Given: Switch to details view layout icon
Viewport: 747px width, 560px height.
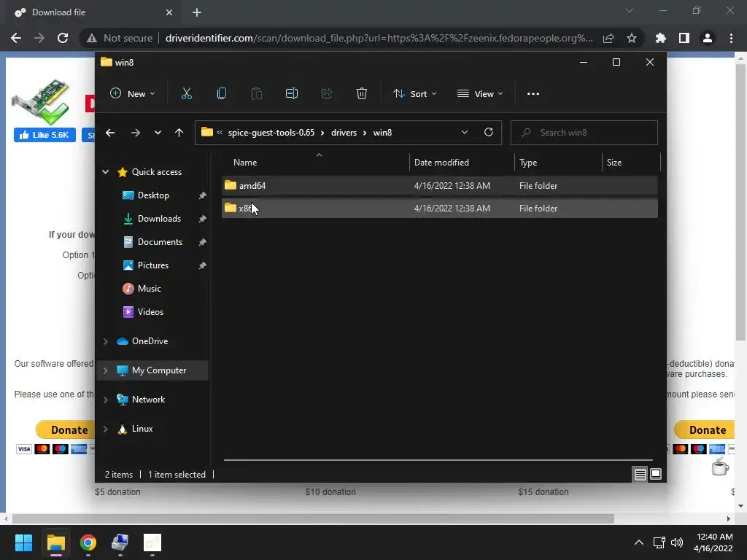Looking at the screenshot, I should pyautogui.click(x=640, y=474).
